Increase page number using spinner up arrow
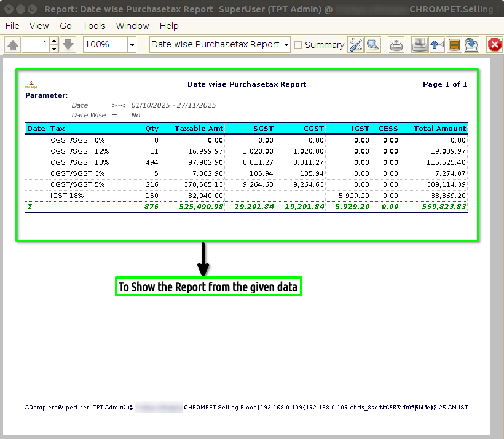This screenshot has width=504, height=439. [x=54, y=41]
